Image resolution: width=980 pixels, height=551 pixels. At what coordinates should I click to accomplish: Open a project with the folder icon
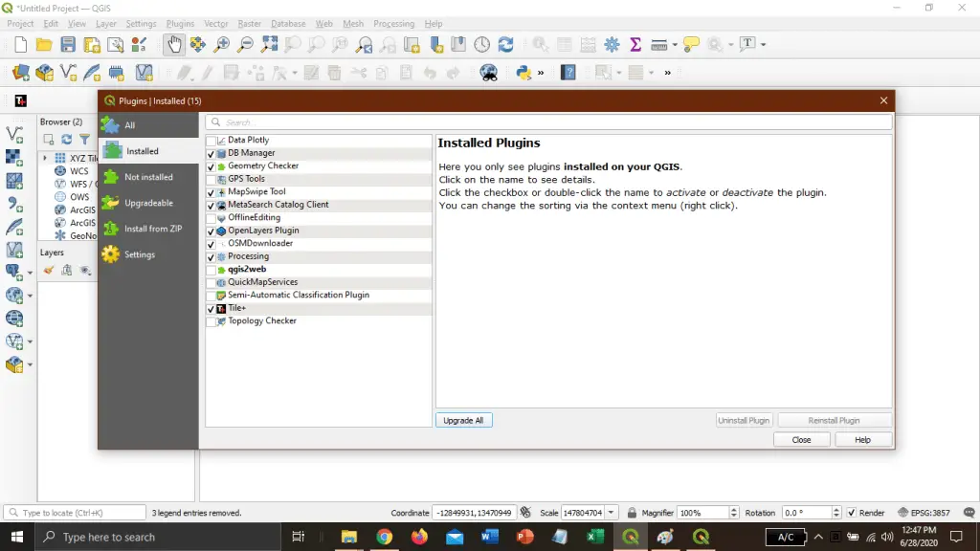tap(44, 44)
